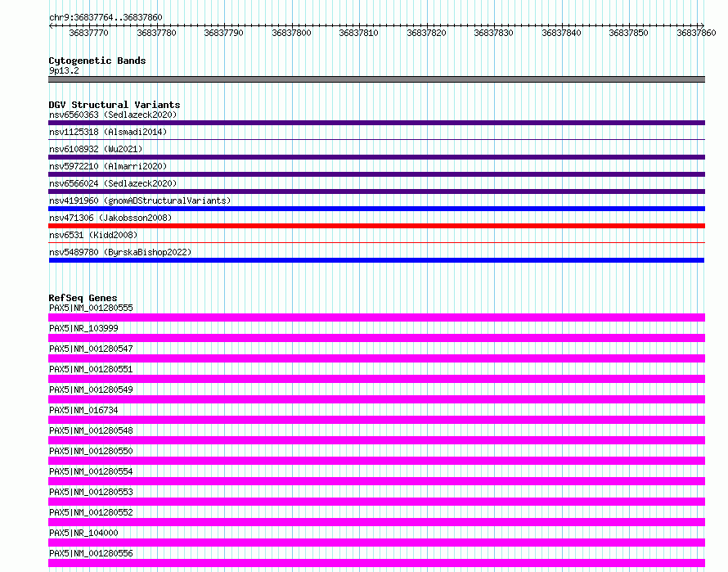Click the magenta bar under PAX5|NM_001280556
This screenshot has width=728, height=572.
click(x=376, y=563)
